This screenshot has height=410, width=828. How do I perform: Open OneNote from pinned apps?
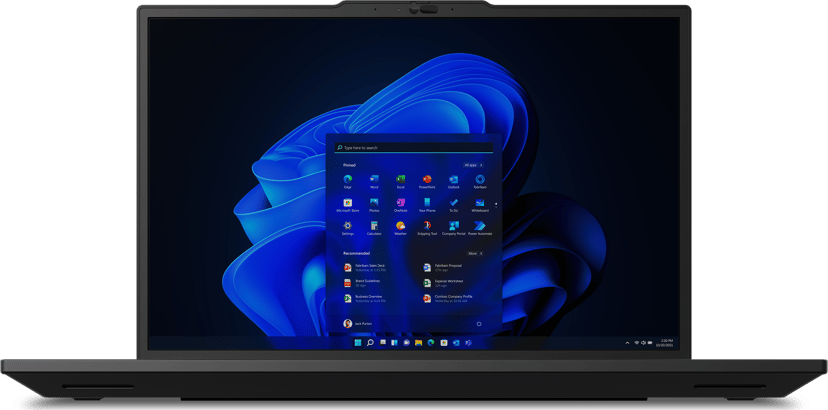(401, 204)
